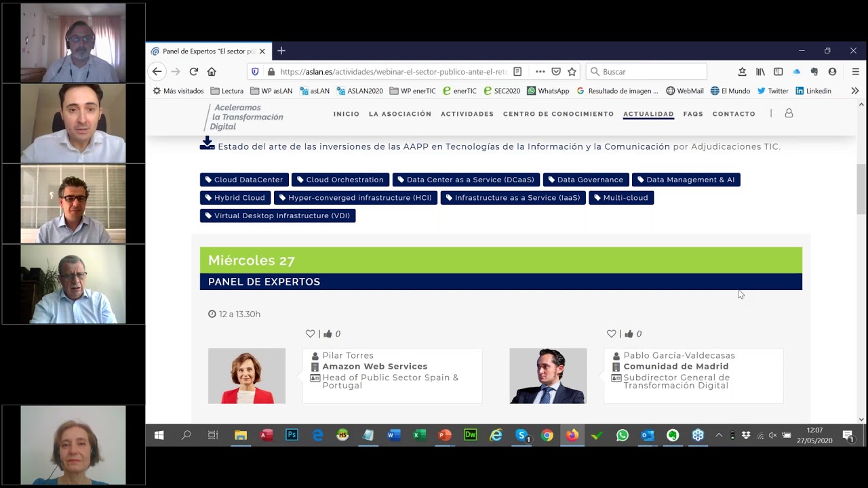Viewport: 868px width, 488px height.
Task: Open Skype from the taskbar
Action: (x=521, y=435)
